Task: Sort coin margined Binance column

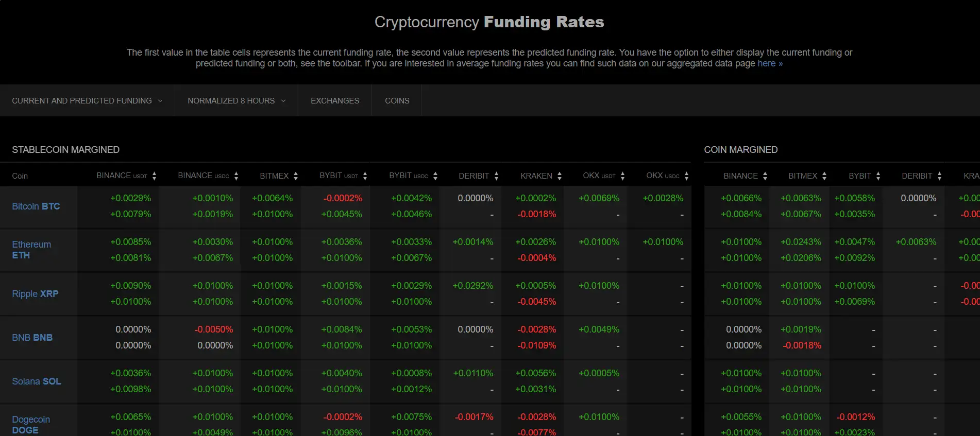Action: [x=765, y=176]
